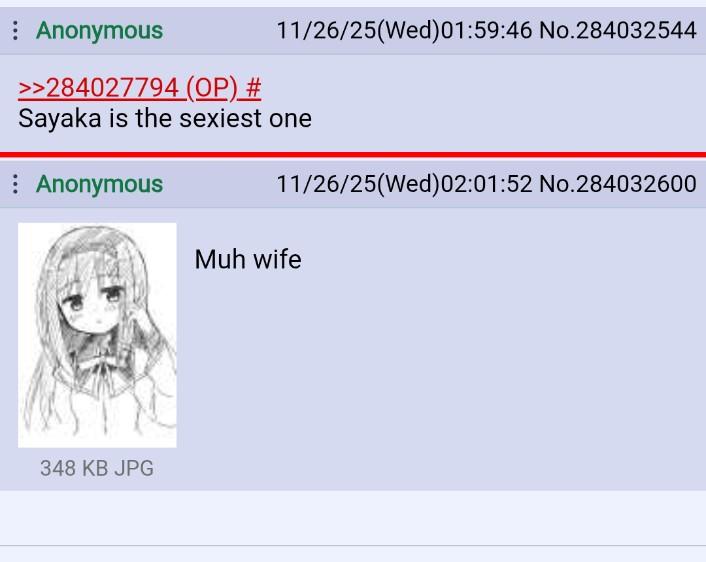
Task: Click the 01:59:46 timestamp on the first post
Action: pos(486,31)
